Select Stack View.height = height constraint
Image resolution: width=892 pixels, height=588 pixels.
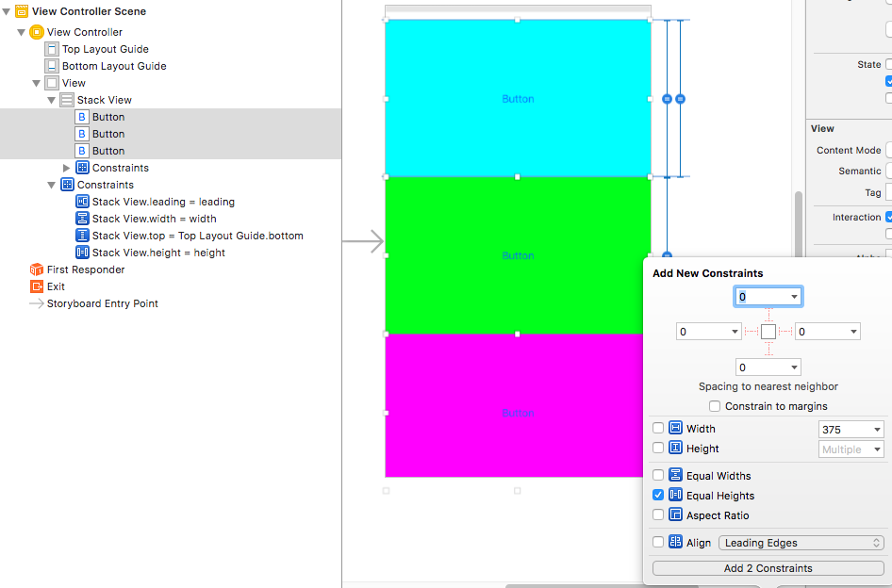tap(158, 253)
